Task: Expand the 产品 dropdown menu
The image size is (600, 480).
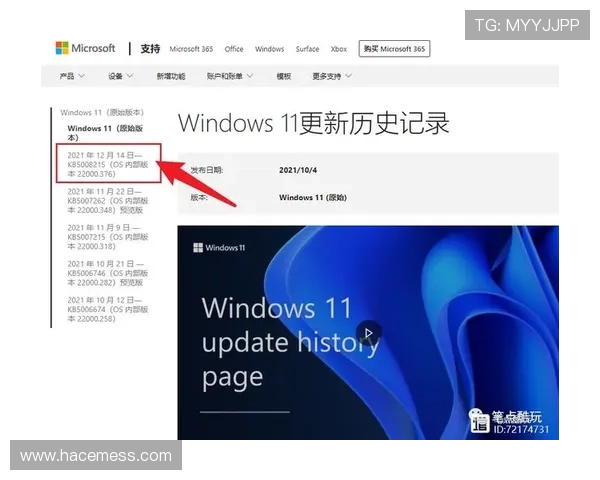Action: [72, 76]
